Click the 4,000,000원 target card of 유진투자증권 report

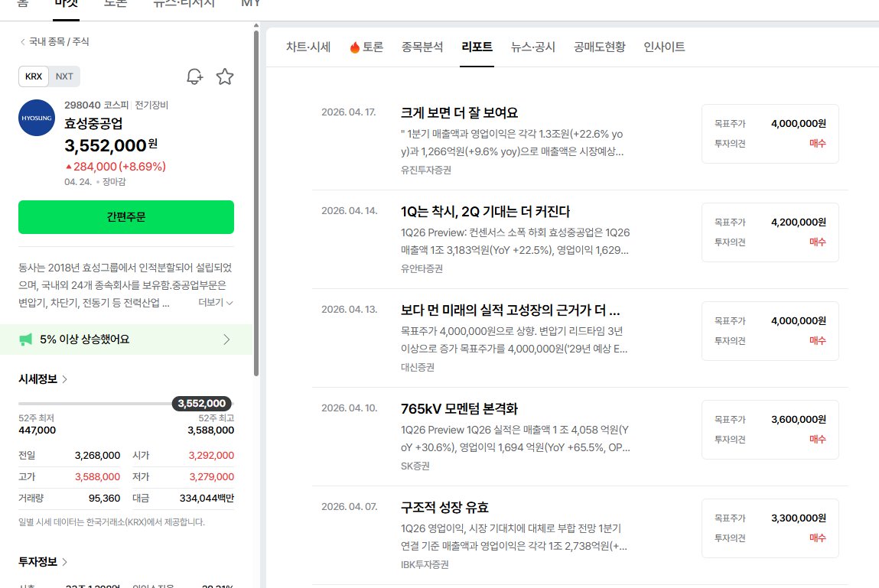770,134
